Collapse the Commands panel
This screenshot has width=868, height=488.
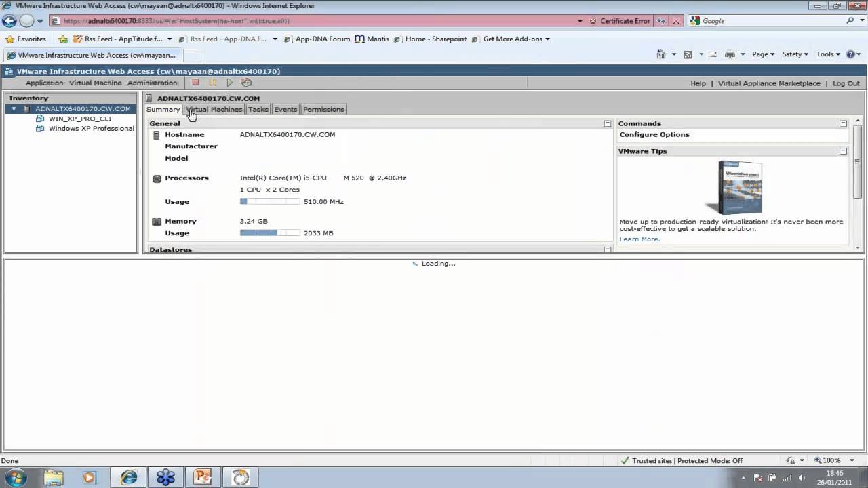click(x=843, y=123)
